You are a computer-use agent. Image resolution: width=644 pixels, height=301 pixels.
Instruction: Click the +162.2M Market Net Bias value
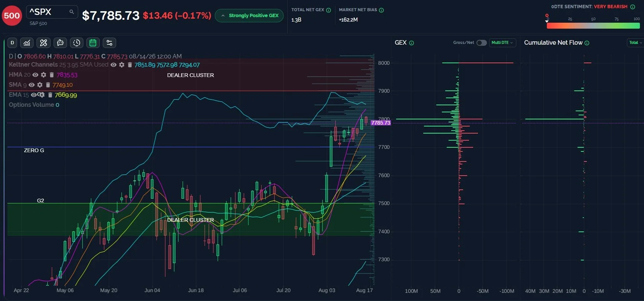[x=348, y=20]
